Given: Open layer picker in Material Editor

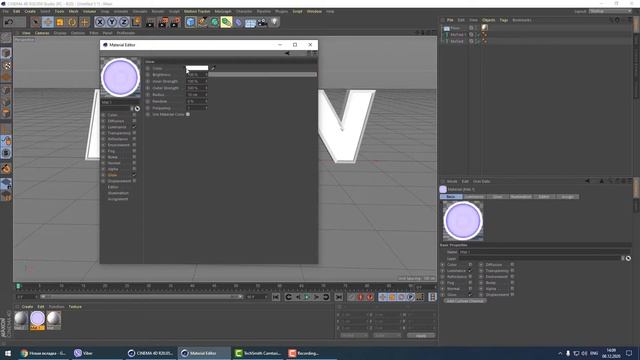Looking at the screenshot, I should (137, 109).
